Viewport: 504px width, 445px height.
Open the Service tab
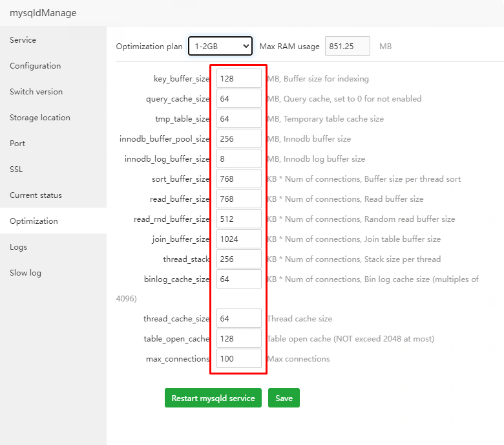[23, 40]
